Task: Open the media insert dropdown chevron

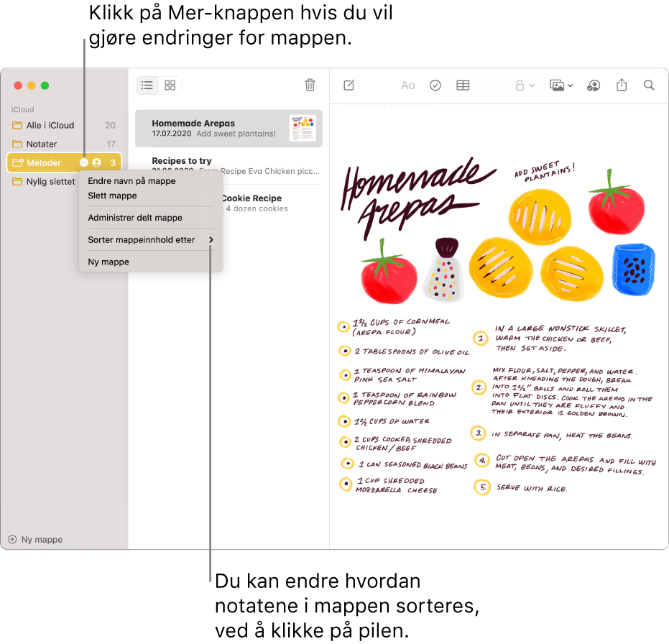Action: point(571,85)
